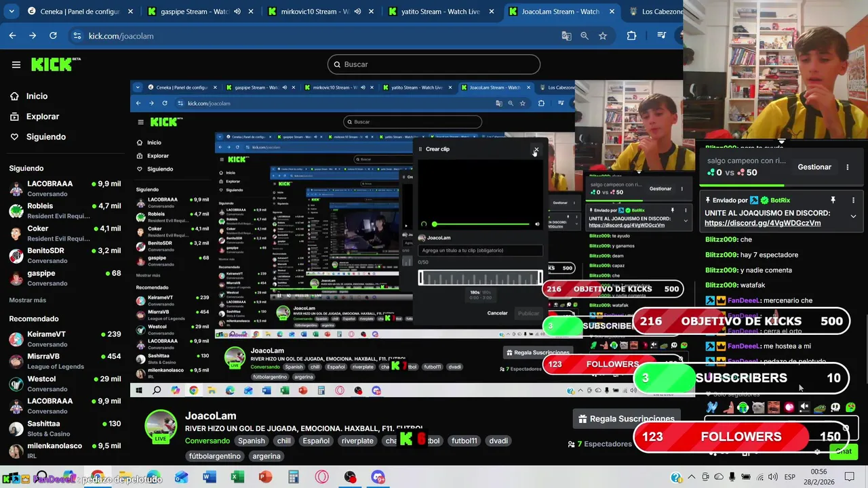The width and height of the screenshot is (868, 488).
Task: Click LACOBRAAA avatar in Siguiendo list
Action: coord(16,188)
